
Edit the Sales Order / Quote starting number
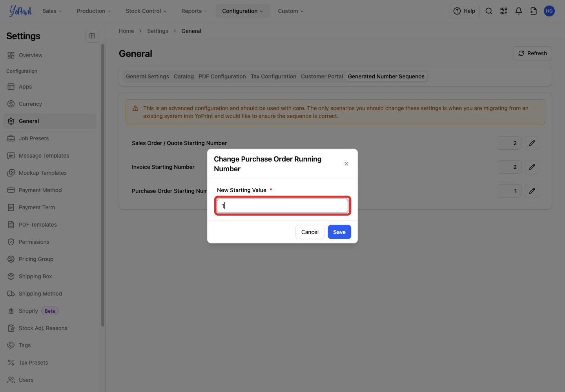532,143
